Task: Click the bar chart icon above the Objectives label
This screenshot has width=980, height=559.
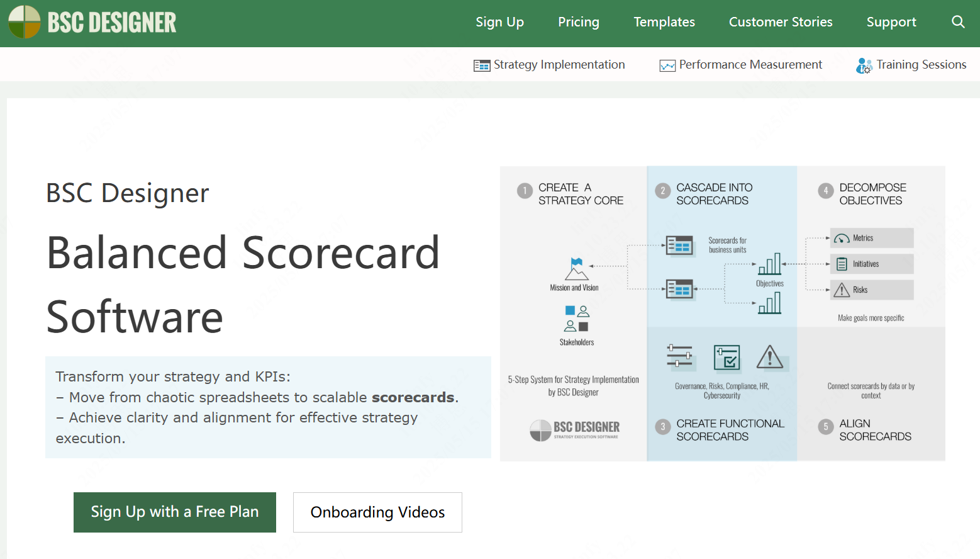Action: [x=770, y=264]
